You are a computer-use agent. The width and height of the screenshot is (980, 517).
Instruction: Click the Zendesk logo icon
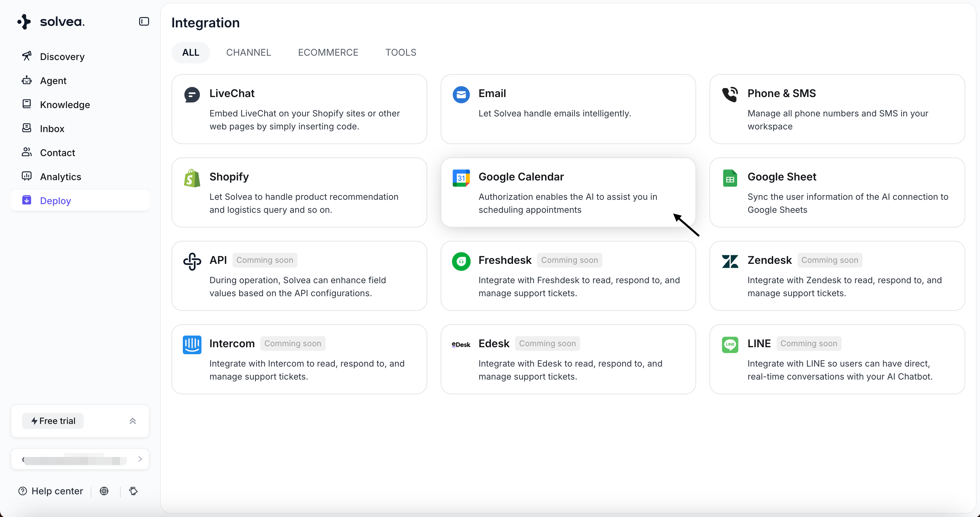click(730, 262)
